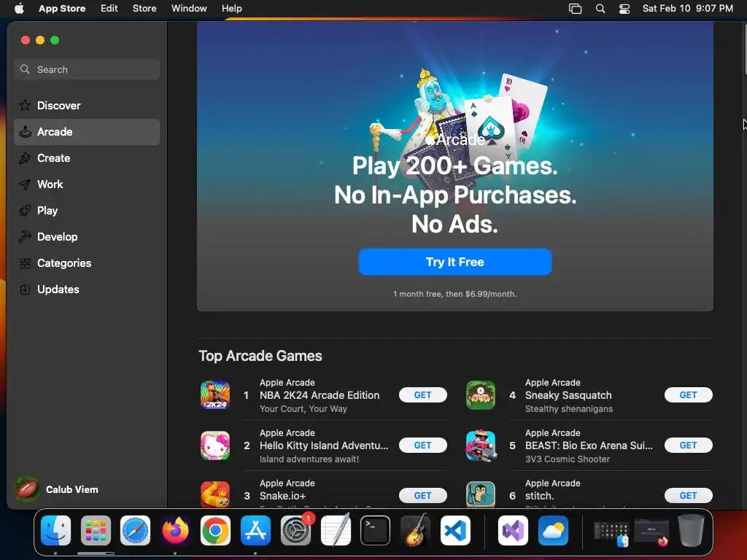Screen dimensions: 747x560
Task: Open the Window menu
Action: pyautogui.click(x=189, y=9)
